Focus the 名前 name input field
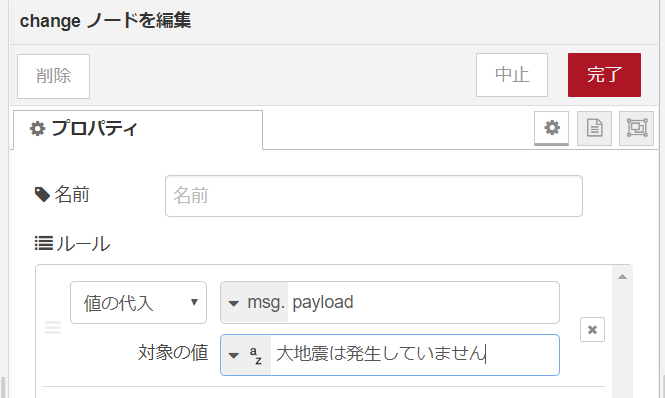 point(374,196)
